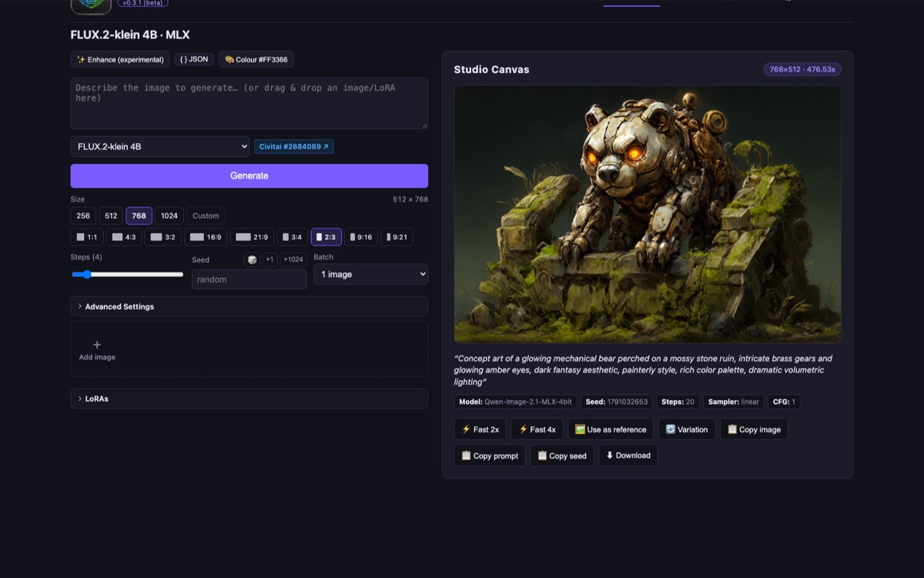Click the +1024 seed increment button
Viewport: 924px width, 578px height.
[x=293, y=260]
